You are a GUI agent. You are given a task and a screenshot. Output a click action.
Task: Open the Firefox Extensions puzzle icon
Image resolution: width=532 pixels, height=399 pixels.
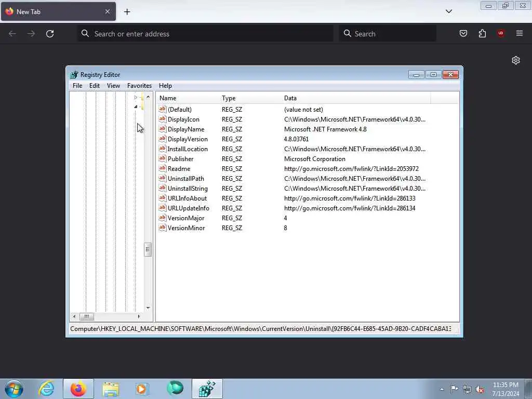pyautogui.click(x=482, y=33)
